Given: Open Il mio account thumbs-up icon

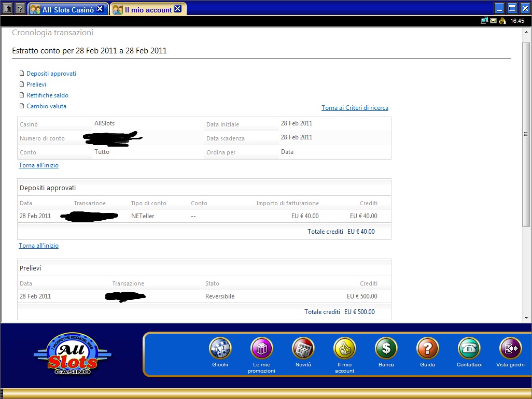Looking at the screenshot, I should coord(345,348).
